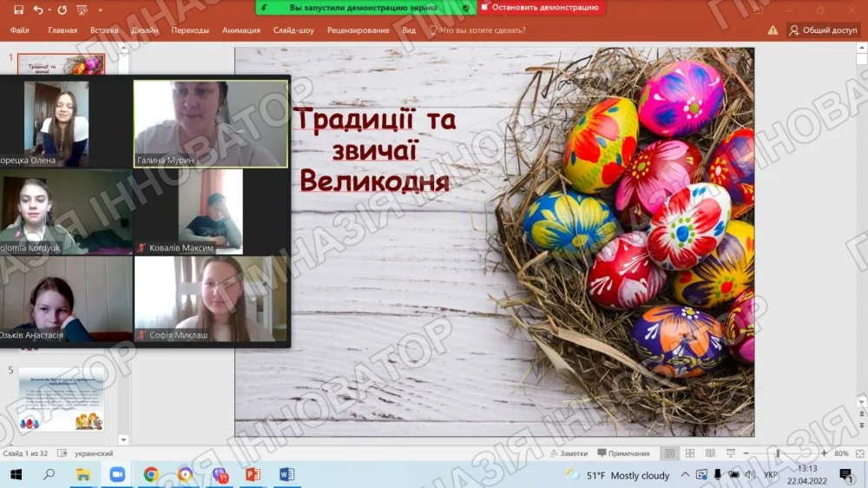Expand hidden system tray icons chevron

click(x=685, y=475)
